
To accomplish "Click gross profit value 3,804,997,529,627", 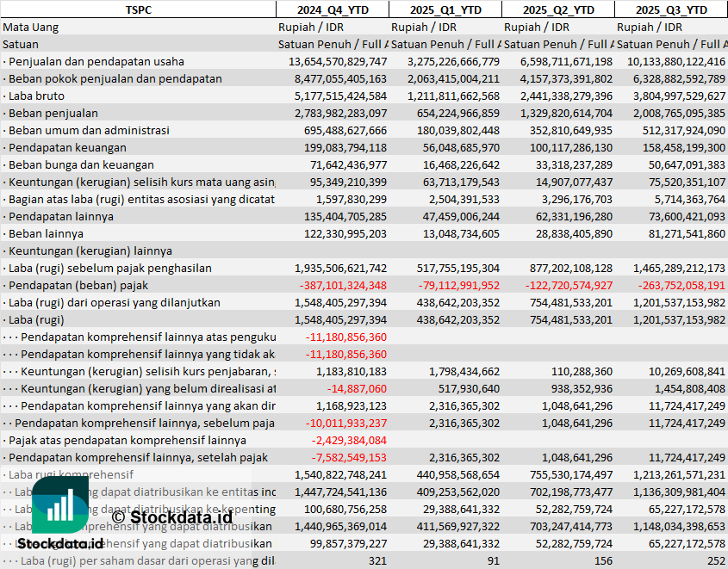I will [679, 96].
